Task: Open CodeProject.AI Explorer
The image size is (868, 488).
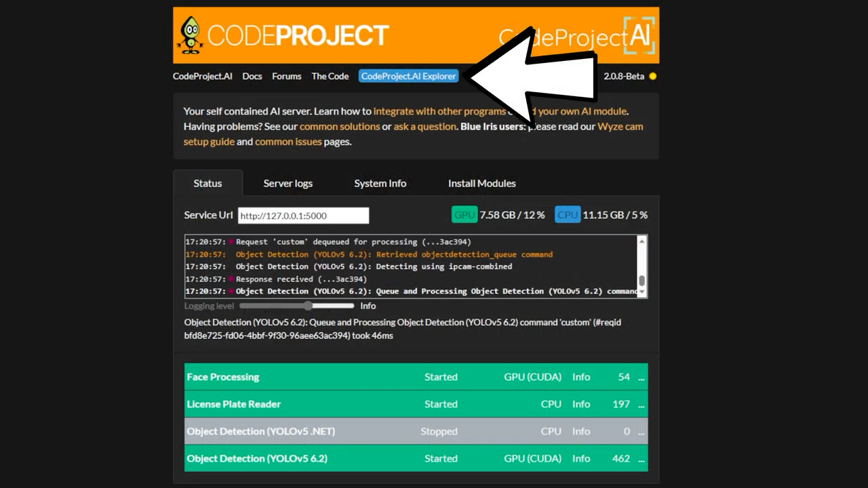Action: (x=408, y=76)
